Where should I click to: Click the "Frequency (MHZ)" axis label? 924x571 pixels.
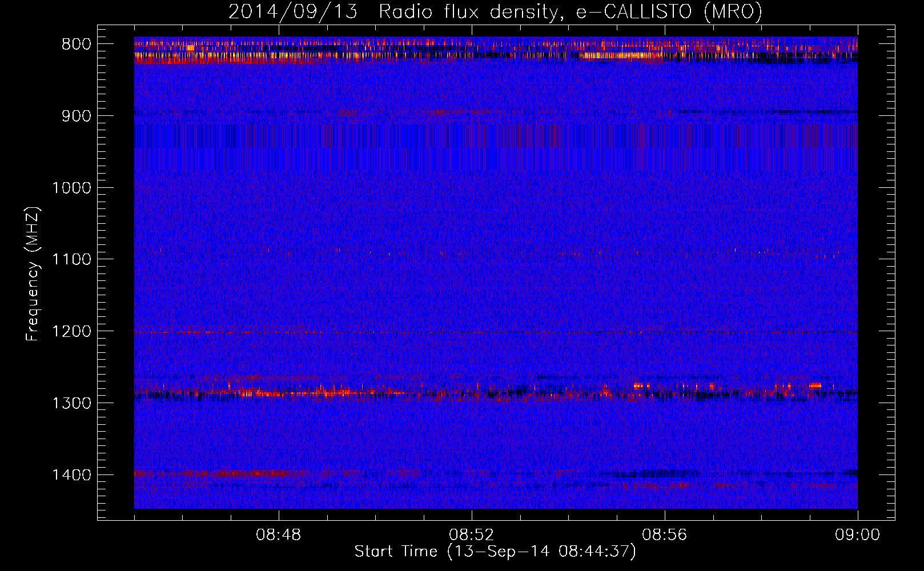[33, 274]
